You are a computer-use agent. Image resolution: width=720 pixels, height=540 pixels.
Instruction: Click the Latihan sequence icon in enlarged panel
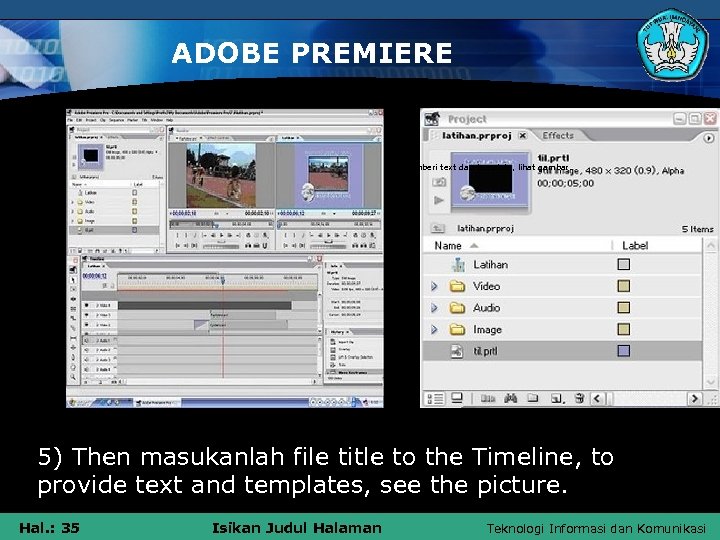click(458, 264)
